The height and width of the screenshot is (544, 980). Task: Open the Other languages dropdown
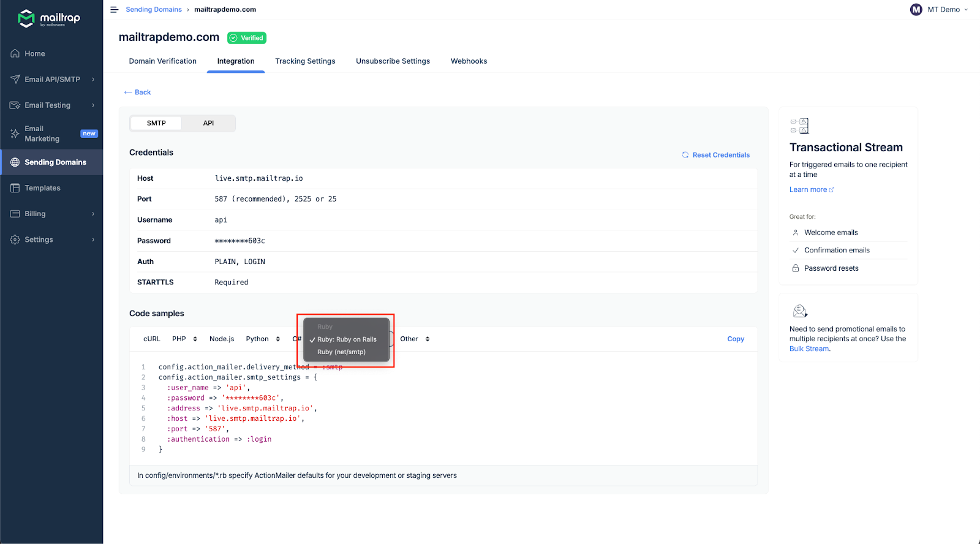coord(415,339)
